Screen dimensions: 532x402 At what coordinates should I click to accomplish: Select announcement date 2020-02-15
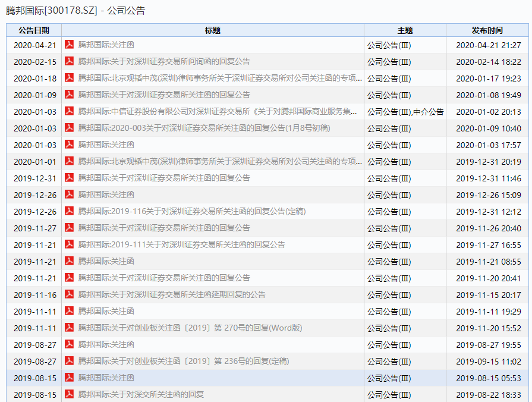pos(35,62)
